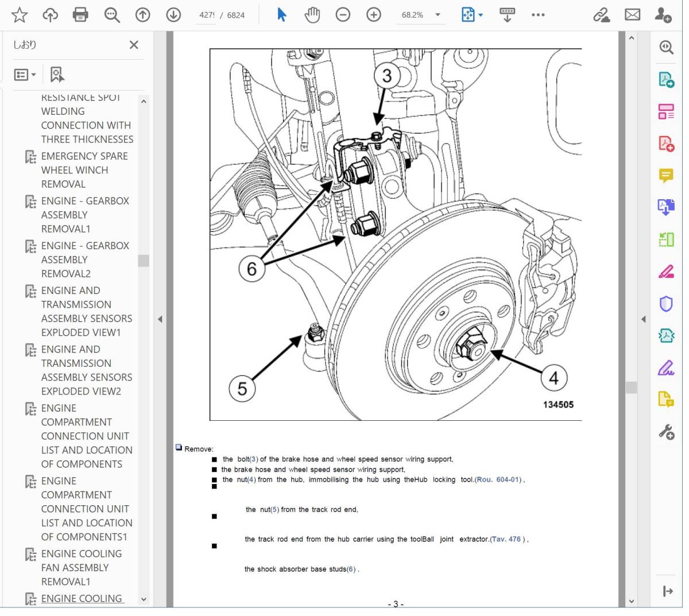Click the share link icon
The height and width of the screenshot is (616, 689).
point(602,15)
